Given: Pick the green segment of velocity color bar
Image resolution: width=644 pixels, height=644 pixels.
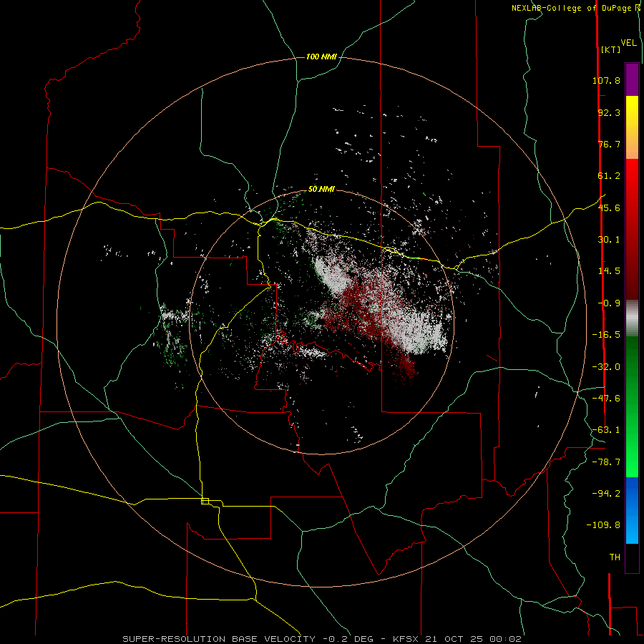Looking at the screenshot, I should click(632, 406).
